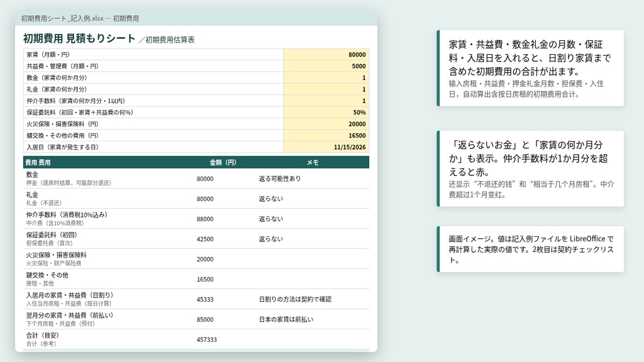Screen dimensions: 644x362
Task: Click the info card mentioning 返らないお金
Action: coord(530,168)
